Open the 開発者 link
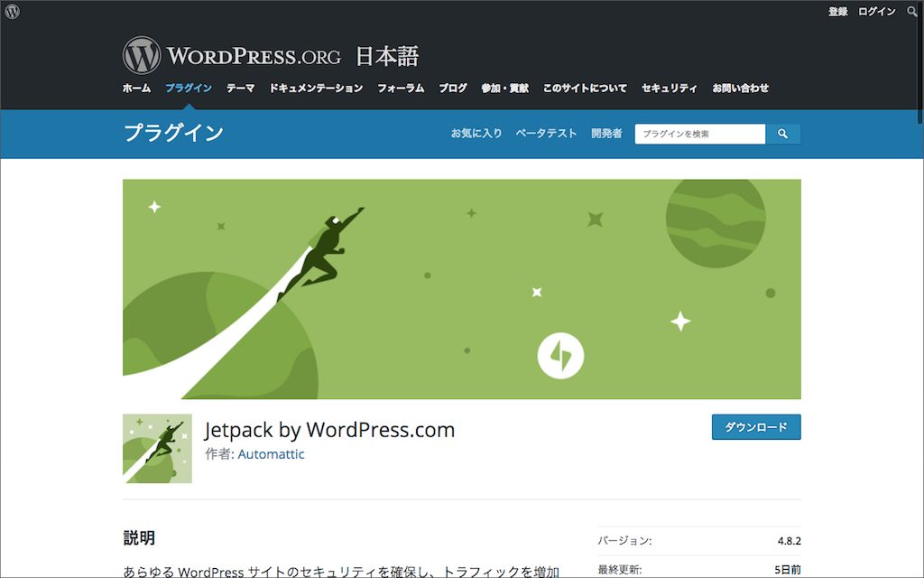The height and width of the screenshot is (578, 924). point(606,134)
